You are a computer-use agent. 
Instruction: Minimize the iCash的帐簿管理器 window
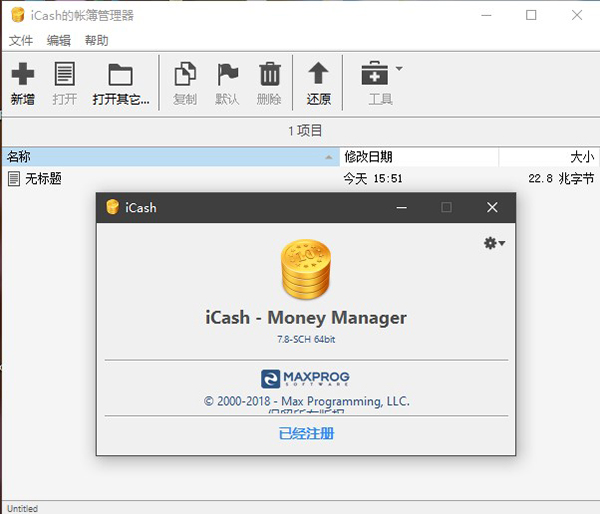[x=486, y=15]
